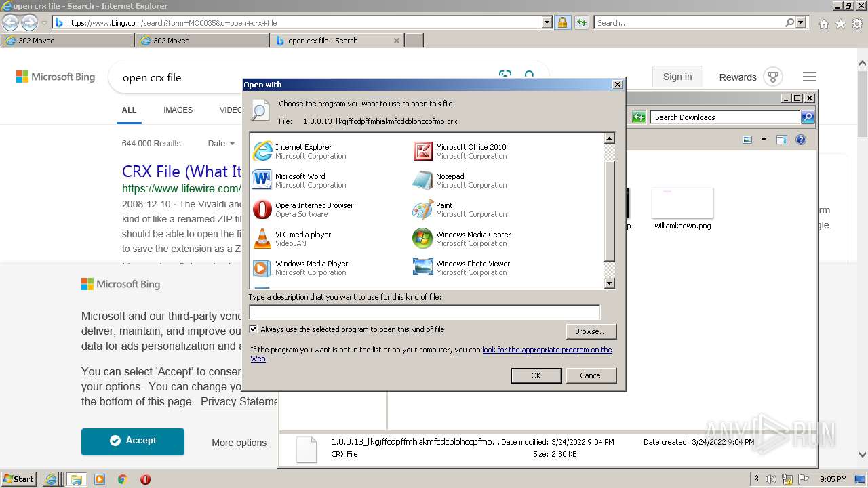The height and width of the screenshot is (488, 868).
Task: Click the volume speaker tray icon
Action: coord(772,479)
